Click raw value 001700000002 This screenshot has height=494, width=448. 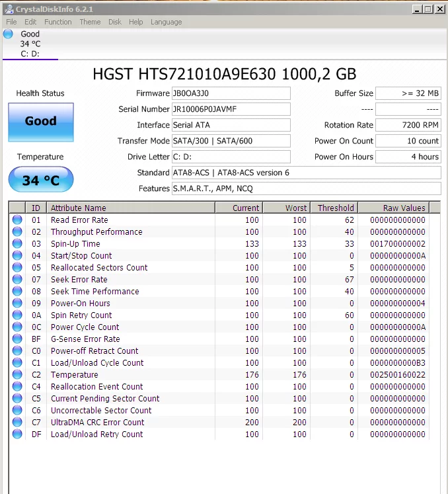(398, 244)
